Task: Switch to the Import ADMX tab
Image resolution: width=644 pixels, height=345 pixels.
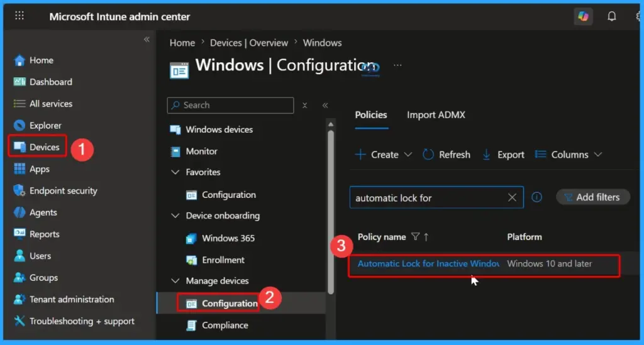Action: pyautogui.click(x=436, y=115)
